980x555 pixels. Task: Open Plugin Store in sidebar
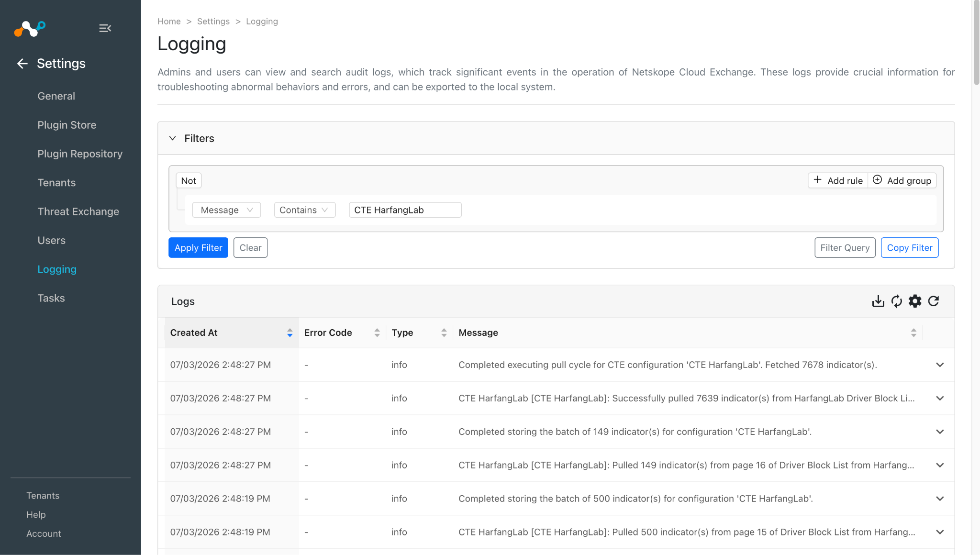tap(67, 125)
